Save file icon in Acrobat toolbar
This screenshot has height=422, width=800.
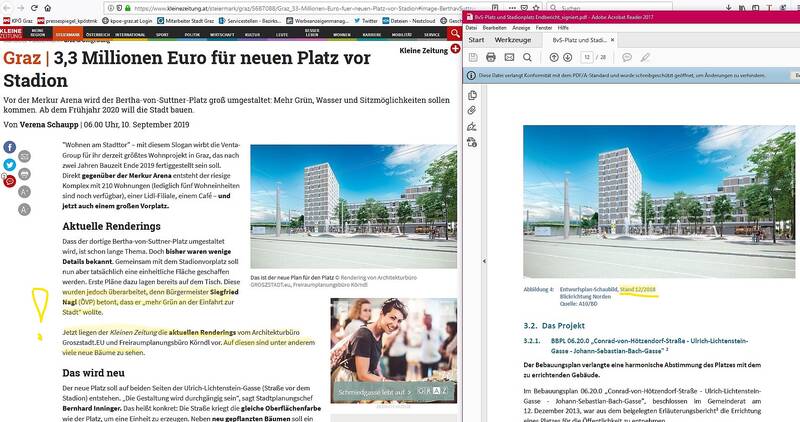473,57
